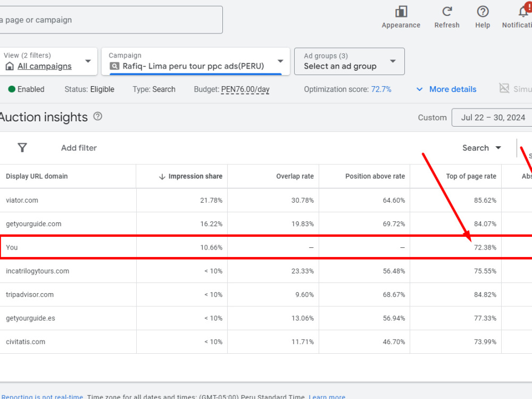Sort by Overlap rate column
532x399 pixels.
pos(295,176)
